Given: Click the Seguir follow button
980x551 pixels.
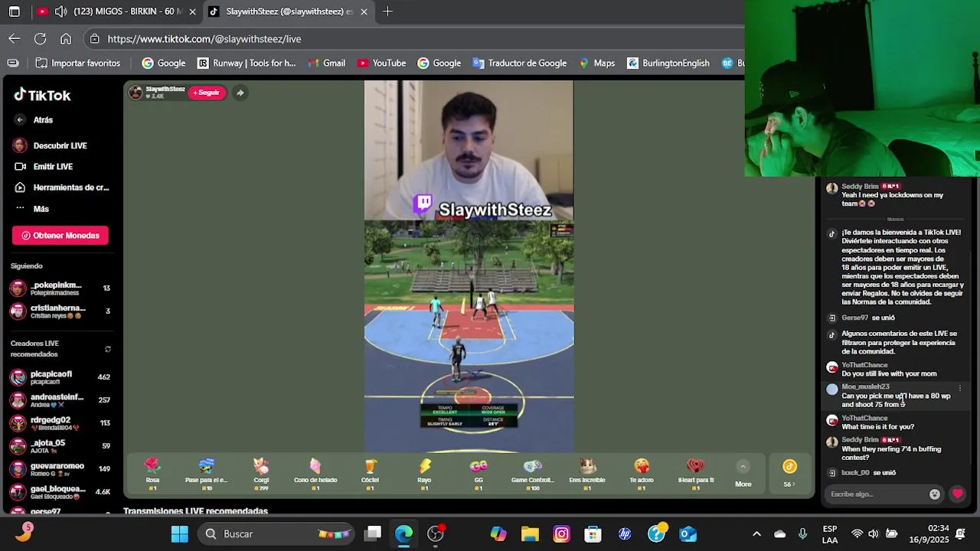Looking at the screenshot, I should click(x=207, y=93).
